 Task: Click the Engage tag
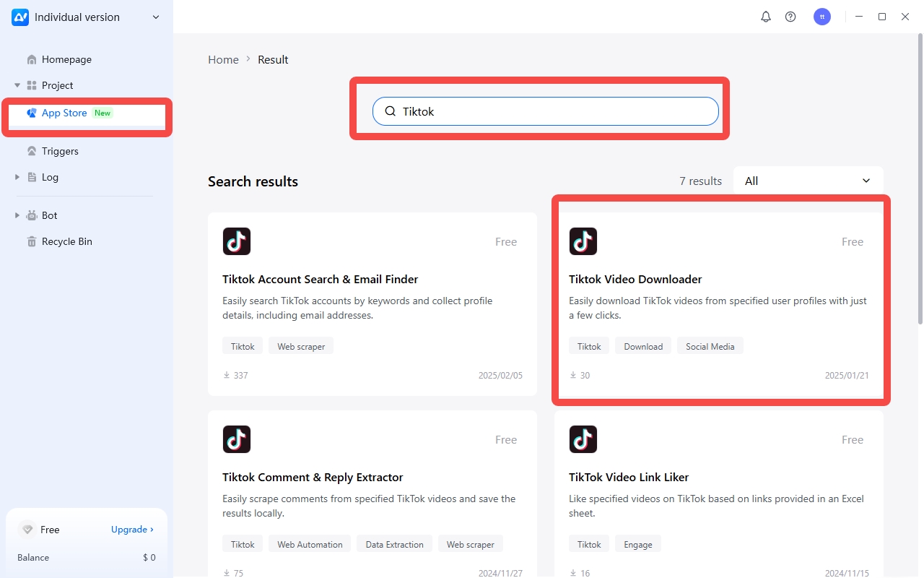click(638, 544)
